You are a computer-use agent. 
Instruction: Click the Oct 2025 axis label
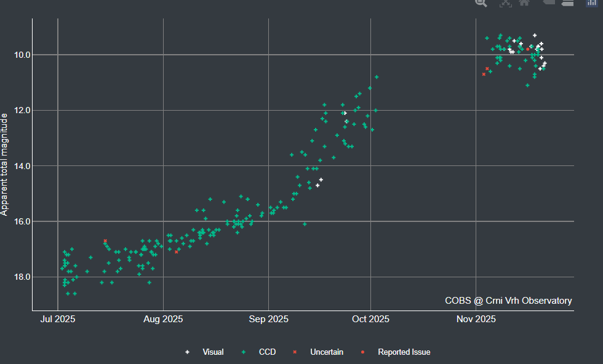[370, 319]
